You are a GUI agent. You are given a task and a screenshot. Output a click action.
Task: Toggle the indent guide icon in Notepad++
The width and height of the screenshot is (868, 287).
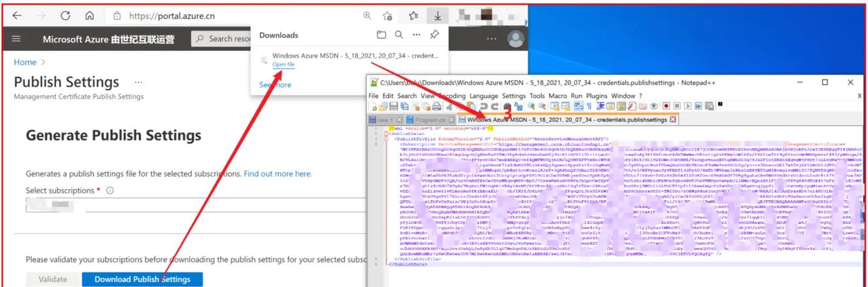point(600,106)
